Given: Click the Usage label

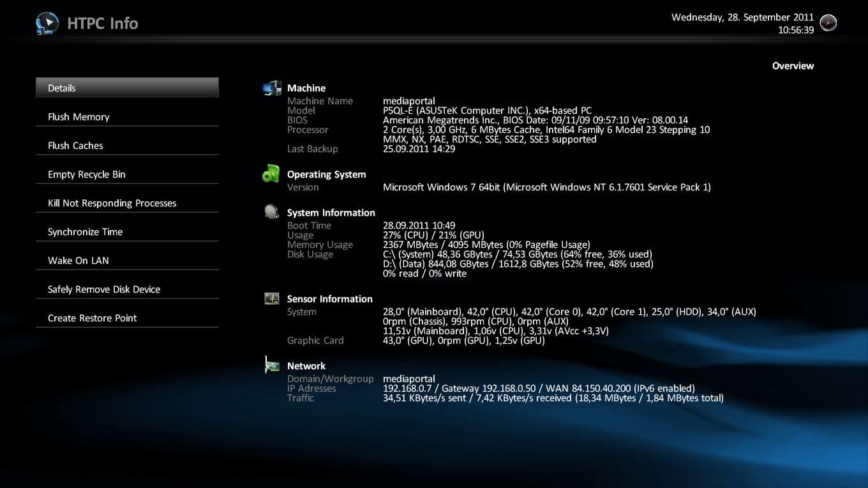Looking at the screenshot, I should point(300,235).
